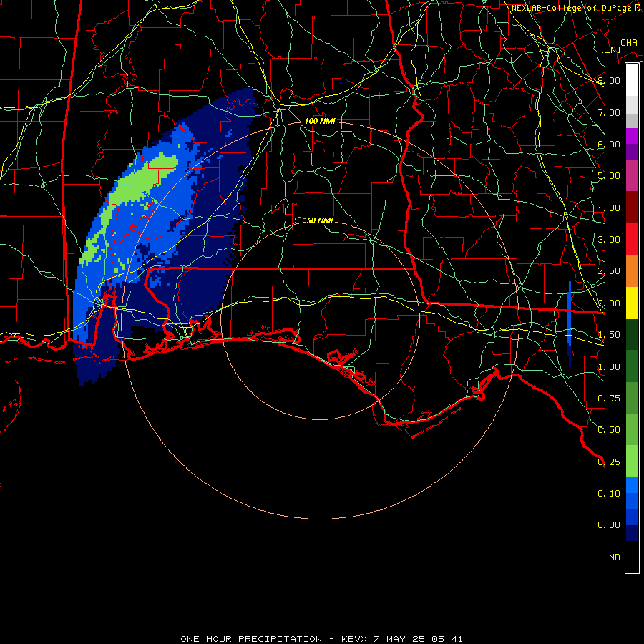
Task: Pick the dark red legend swatch
Action: coord(632,208)
